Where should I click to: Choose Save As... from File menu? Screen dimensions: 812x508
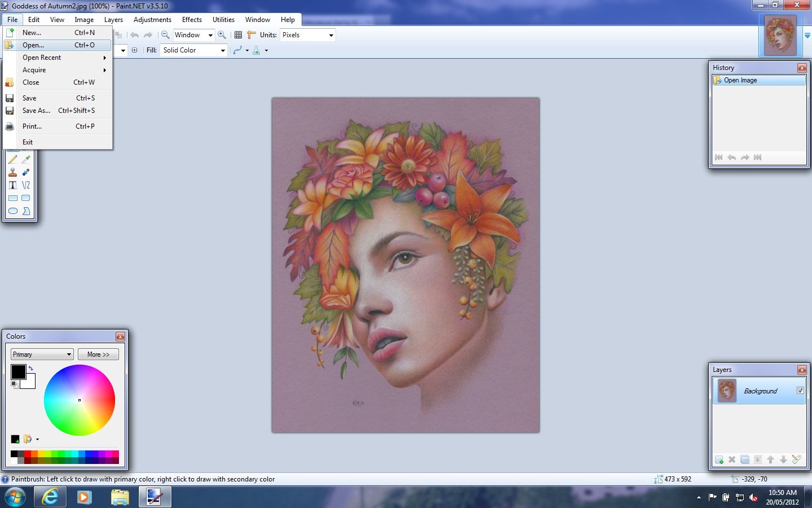[x=36, y=111]
